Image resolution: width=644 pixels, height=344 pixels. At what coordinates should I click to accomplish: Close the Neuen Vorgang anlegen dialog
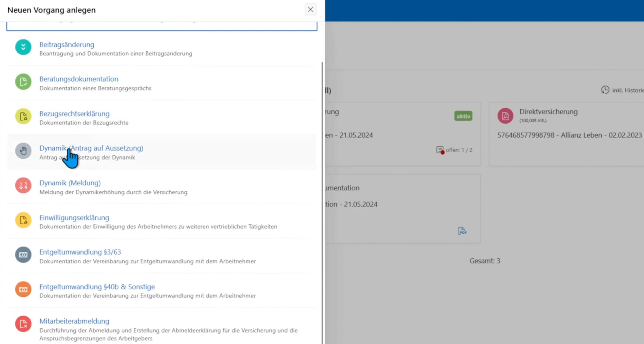(x=310, y=10)
